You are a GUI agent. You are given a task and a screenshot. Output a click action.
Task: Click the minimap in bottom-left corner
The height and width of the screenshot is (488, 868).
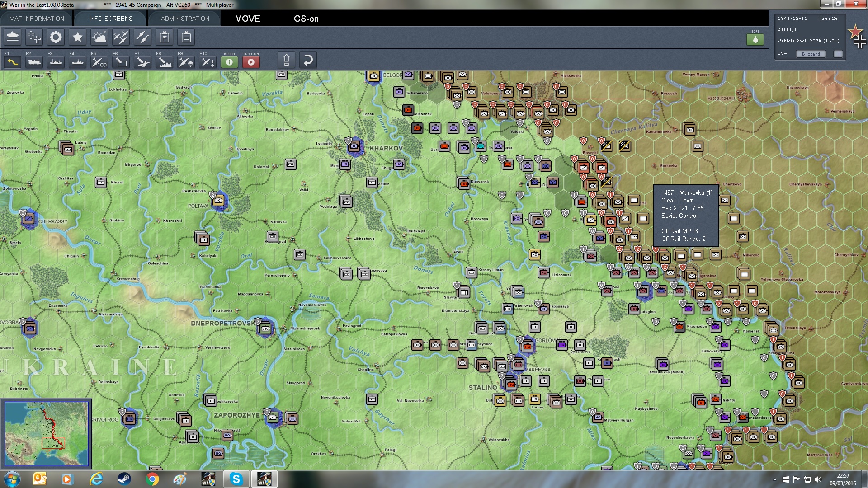tap(46, 434)
